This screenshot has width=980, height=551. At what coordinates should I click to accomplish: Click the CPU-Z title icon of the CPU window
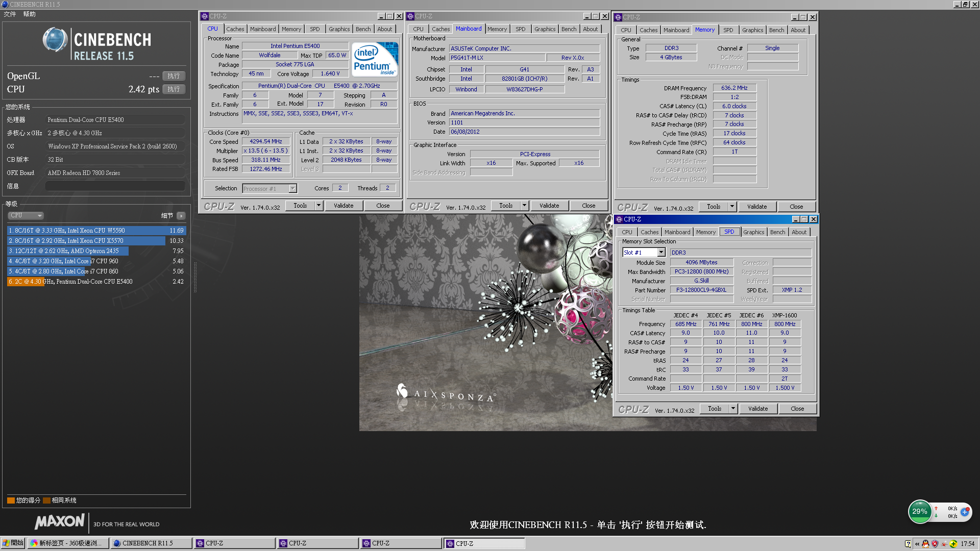point(205,16)
